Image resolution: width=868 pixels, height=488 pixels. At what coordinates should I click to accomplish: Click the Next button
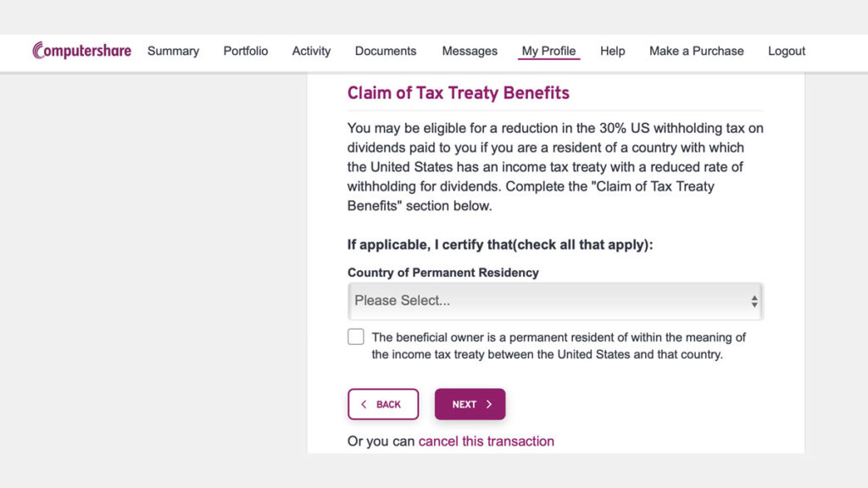[470, 404]
